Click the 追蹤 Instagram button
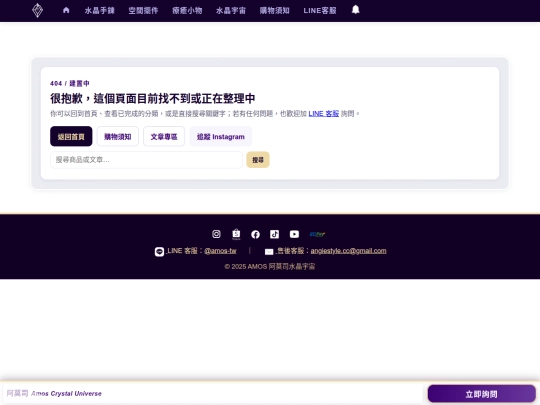The image size is (540, 405). (x=221, y=136)
